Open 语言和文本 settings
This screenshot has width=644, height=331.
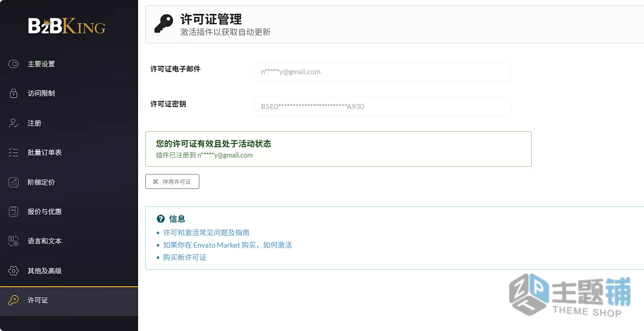pyautogui.click(x=69, y=241)
